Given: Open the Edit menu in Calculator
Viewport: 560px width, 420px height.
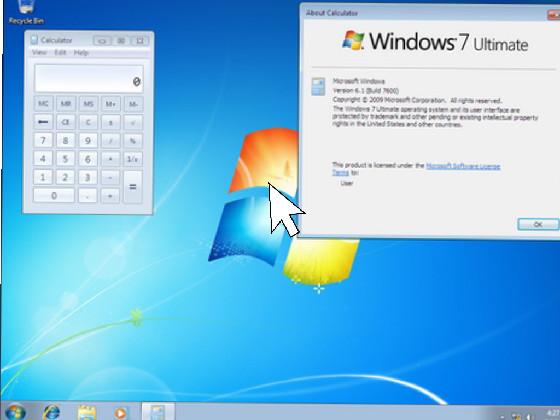Looking at the screenshot, I should (x=60, y=52).
